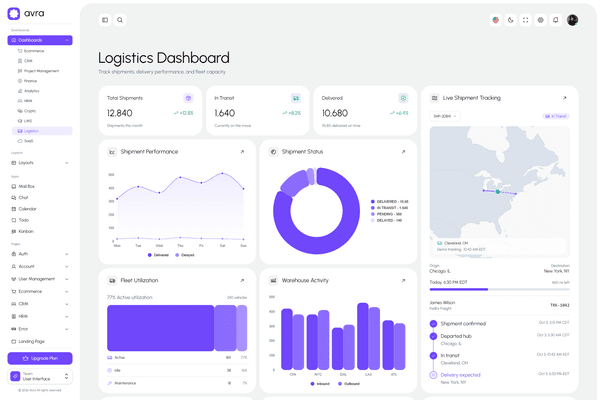This screenshot has width=600, height=400.
Task: Toggle Delivered series in performance legend
Action: click(158, 255)
